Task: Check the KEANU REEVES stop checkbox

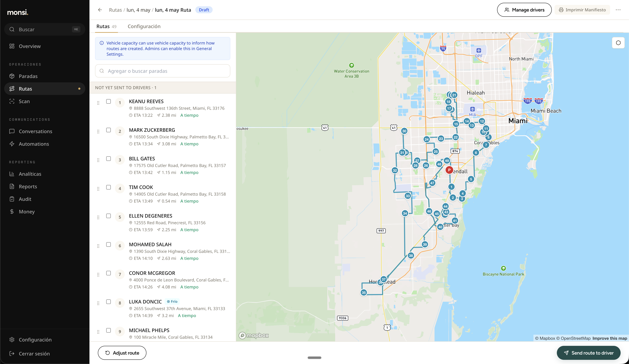Action: pyautogui.click(x=108, y=101)
